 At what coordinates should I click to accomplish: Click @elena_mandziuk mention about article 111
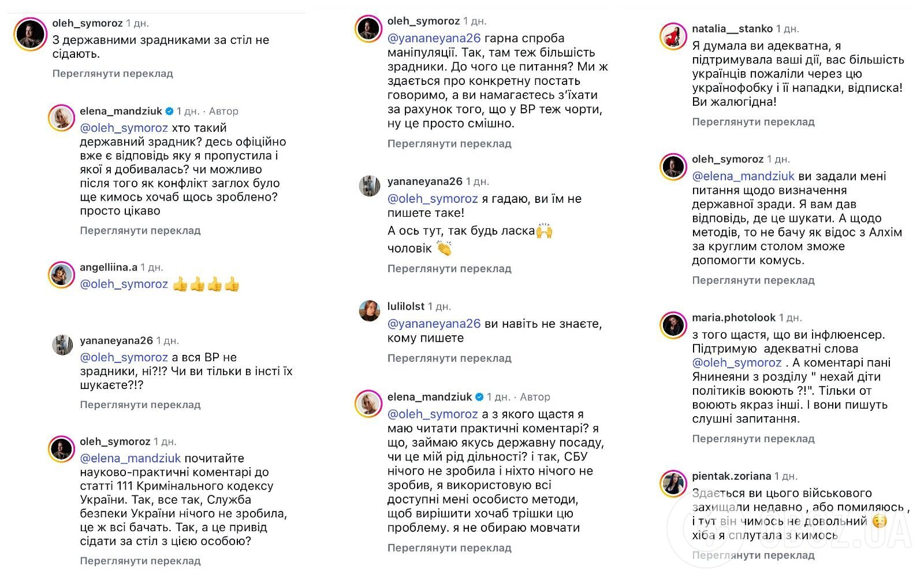tap(131, 458)
